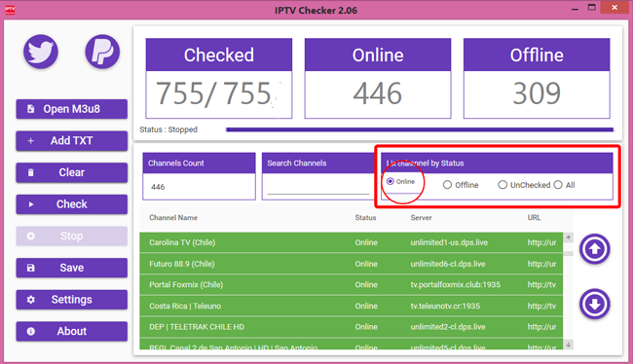
Task: Click the list scrollbar down arrow
Action: pos(569,345)
